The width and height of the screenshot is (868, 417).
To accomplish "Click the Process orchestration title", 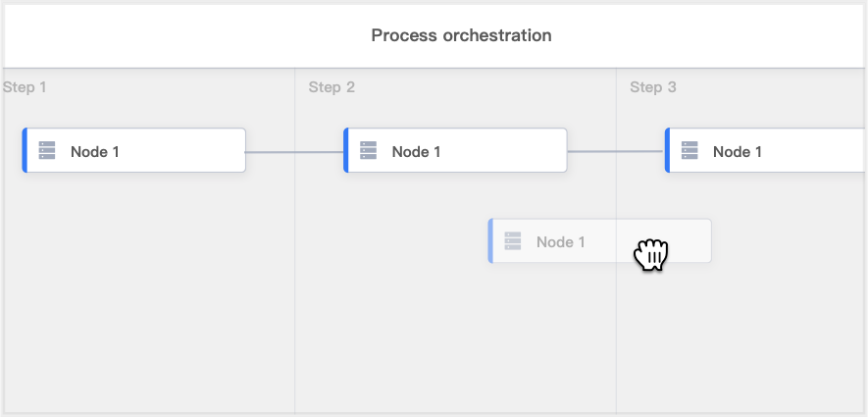I will click(461, 35).
